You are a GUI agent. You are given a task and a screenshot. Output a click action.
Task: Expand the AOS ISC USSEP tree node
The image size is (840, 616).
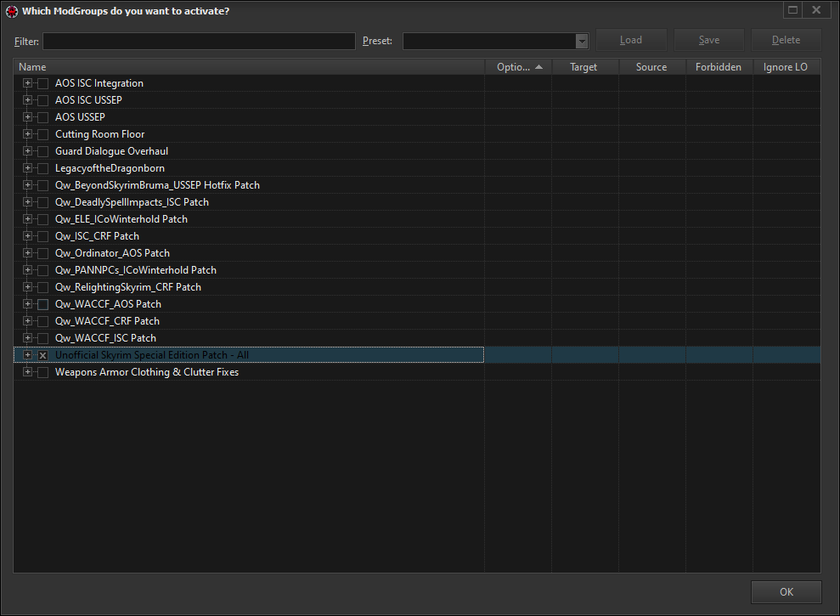[x=27, y=100]
